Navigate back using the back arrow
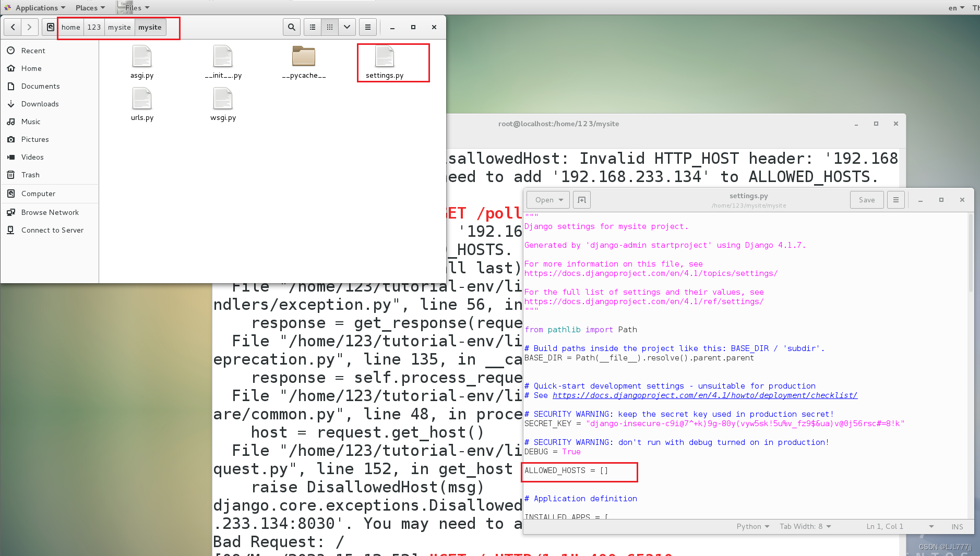Screen dimensions: 980x556 pyautogui.click(x=12, y=27)
